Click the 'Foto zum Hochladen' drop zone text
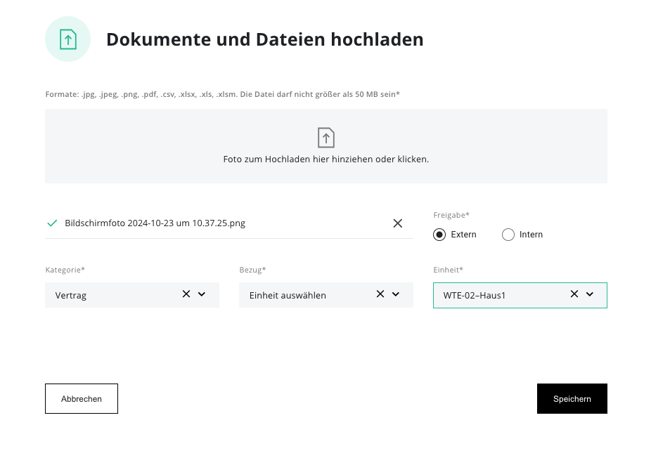This screenshot has width=670, height=465. tap(325, 159)
